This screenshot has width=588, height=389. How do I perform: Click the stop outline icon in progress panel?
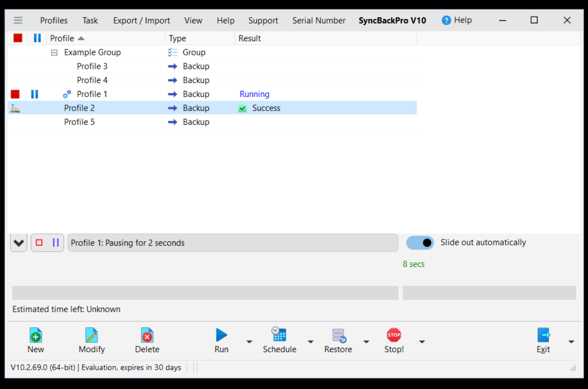[x=39, y=242]
